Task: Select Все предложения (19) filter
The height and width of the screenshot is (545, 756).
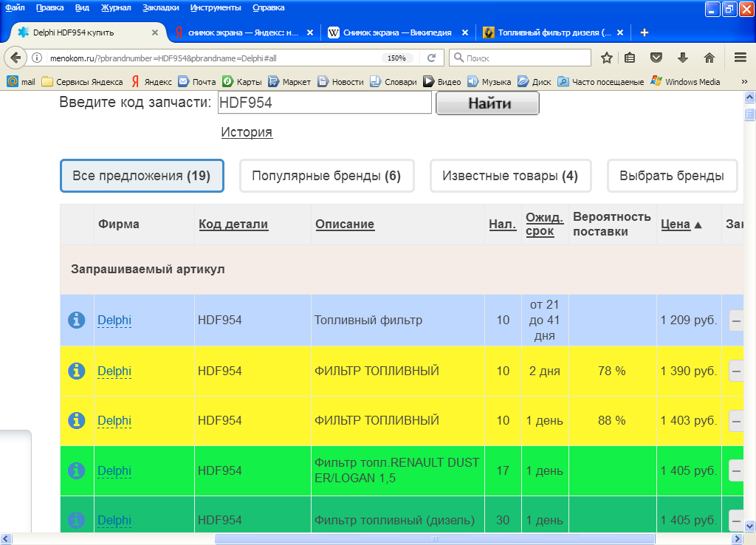Action: coord(142,176)
